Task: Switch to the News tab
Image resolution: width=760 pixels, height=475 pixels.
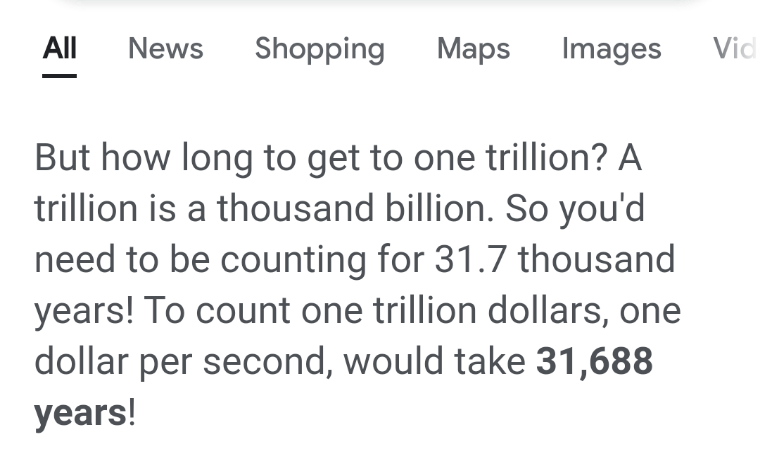Action: 166,48
